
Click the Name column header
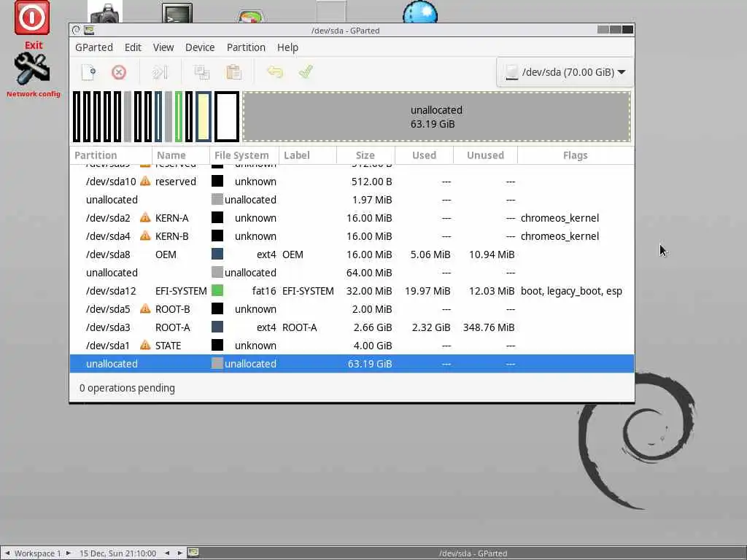[x=181, y=155]
